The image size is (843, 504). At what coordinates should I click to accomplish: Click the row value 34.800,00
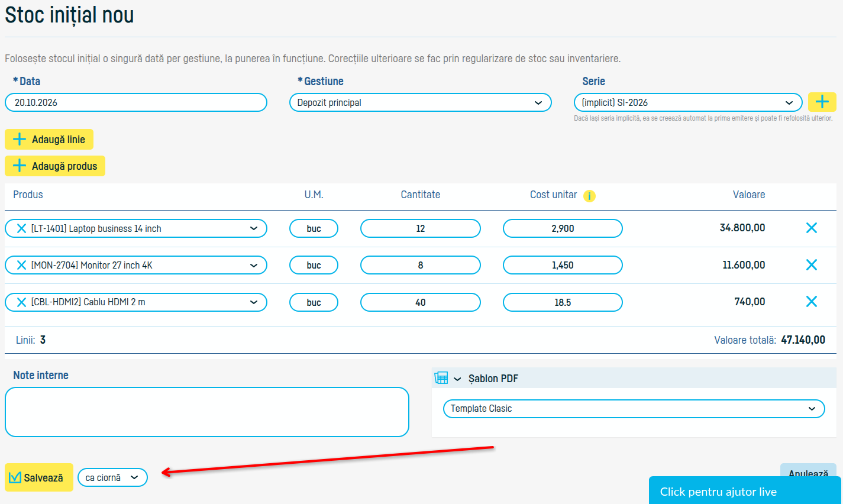point(742,228)
